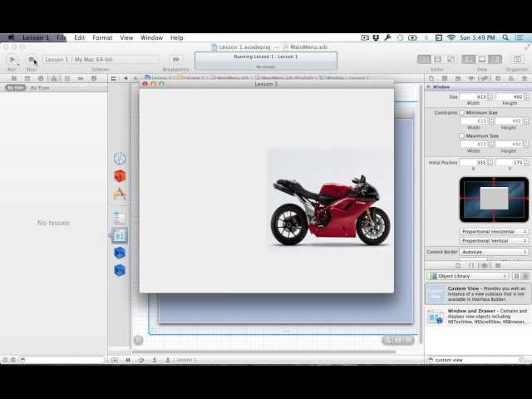Select the highlighted Window object in the dock
Viewport: 532px width, 399px height.
tap(120, 235)
